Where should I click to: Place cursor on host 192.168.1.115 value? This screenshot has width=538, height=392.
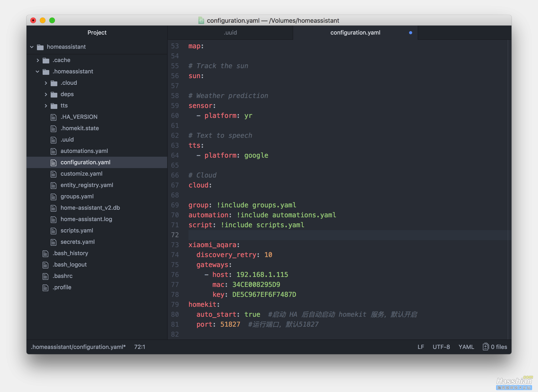[262, 275]
